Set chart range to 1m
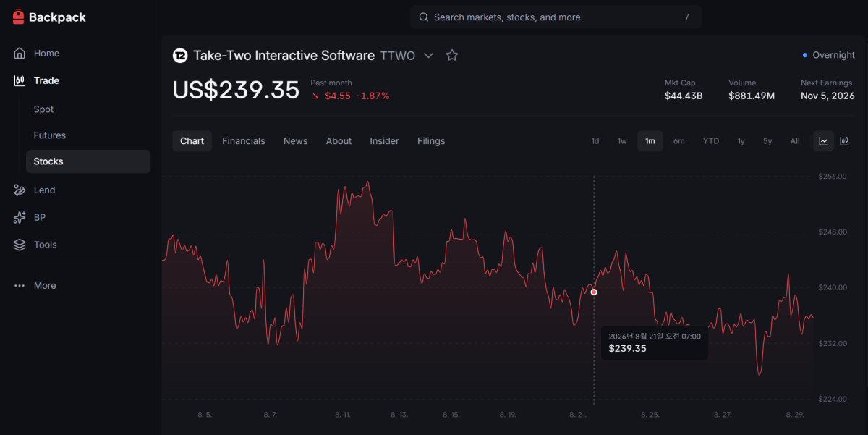The height and width of the screenshot is (435, 868). click(650, 141)
